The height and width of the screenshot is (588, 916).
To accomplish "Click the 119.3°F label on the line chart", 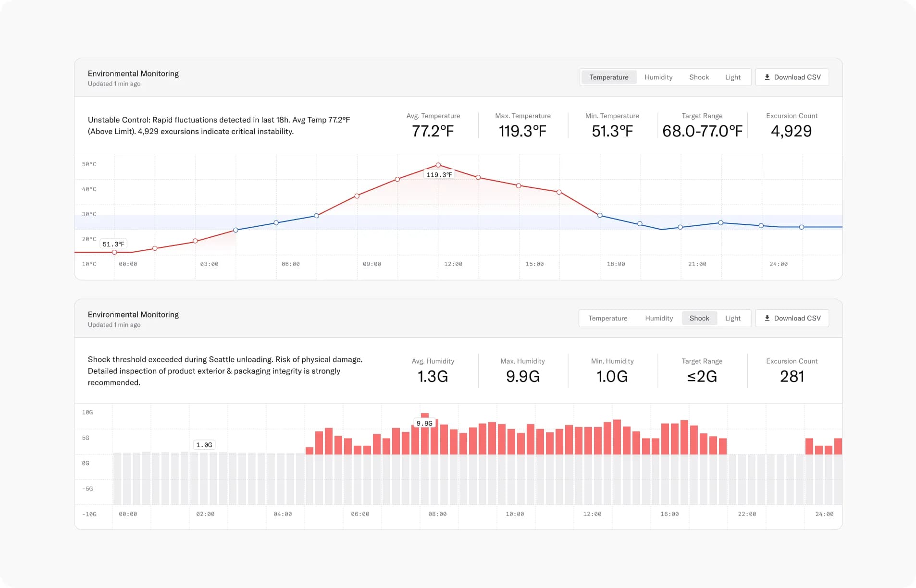I will 439,175.
